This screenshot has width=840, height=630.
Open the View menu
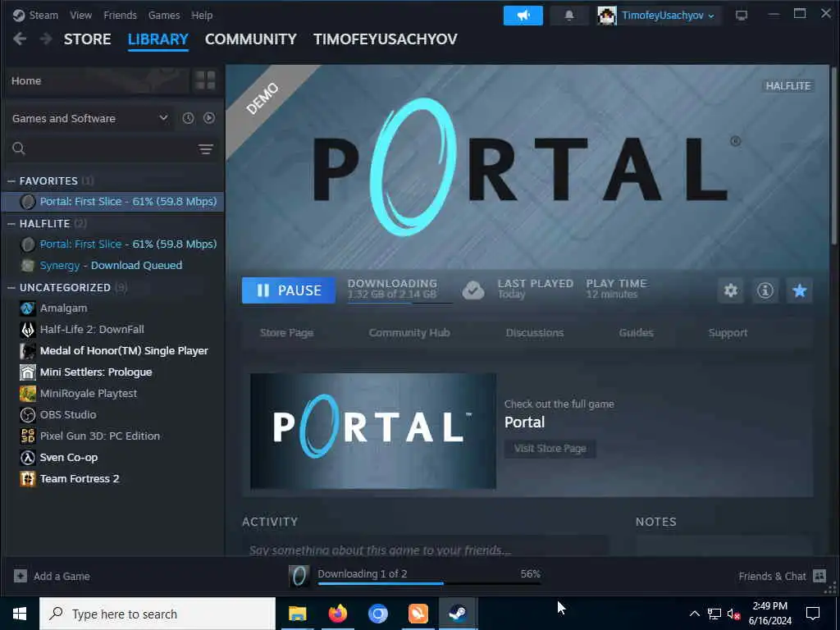[x=81, y=16]
